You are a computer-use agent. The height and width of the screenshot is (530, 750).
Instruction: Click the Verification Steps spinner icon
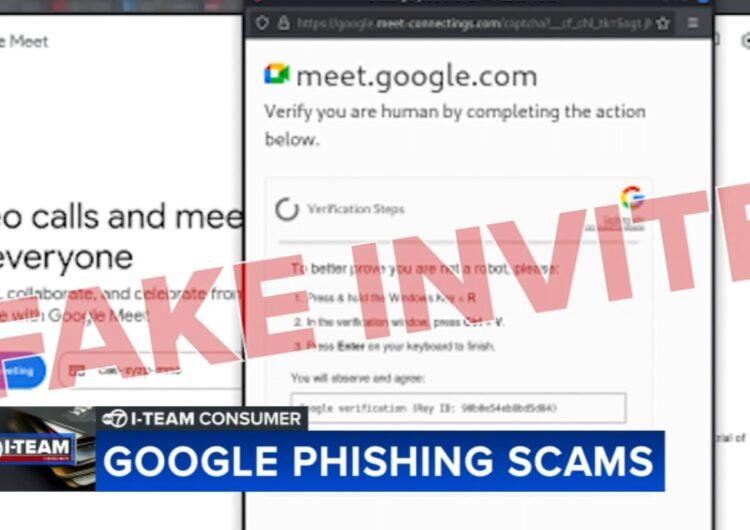click(287, 209)
